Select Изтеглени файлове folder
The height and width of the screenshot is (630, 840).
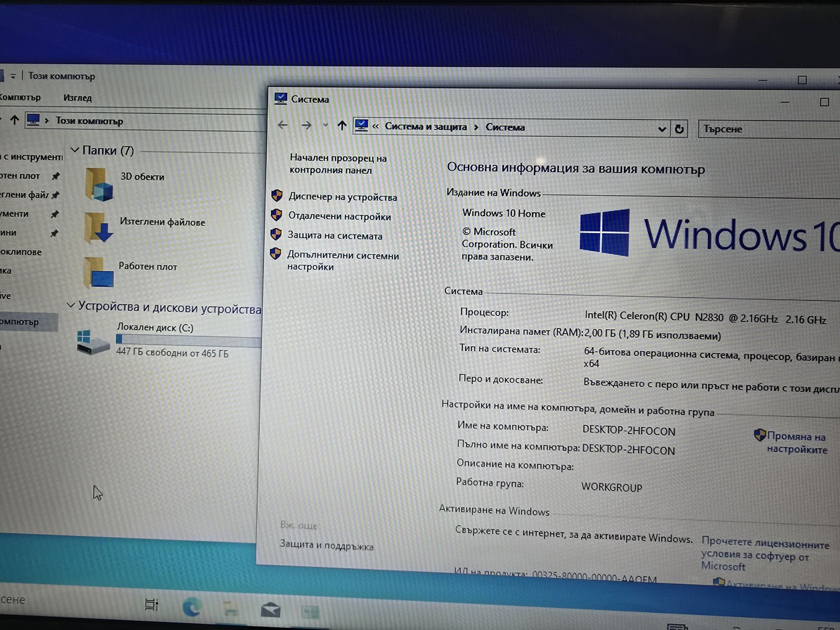point(145,228)
